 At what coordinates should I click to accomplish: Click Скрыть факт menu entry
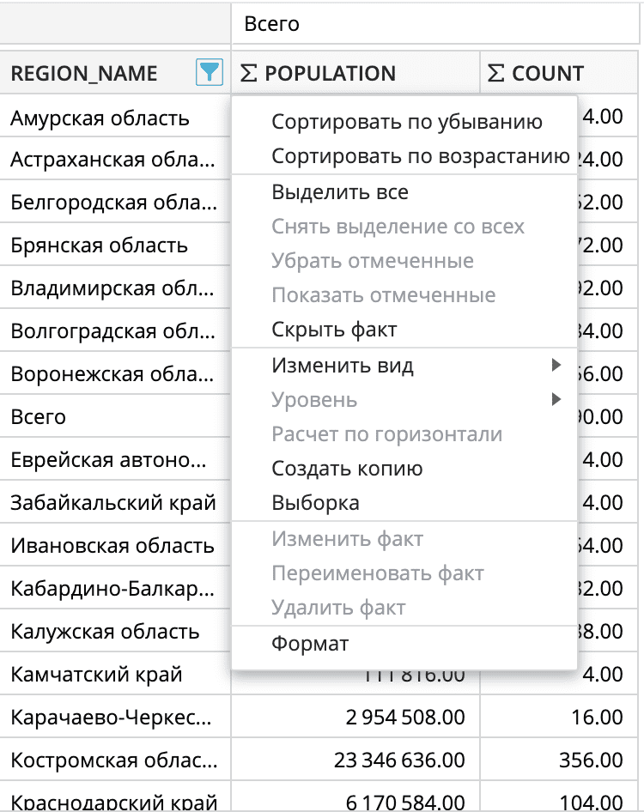(334, 330)
